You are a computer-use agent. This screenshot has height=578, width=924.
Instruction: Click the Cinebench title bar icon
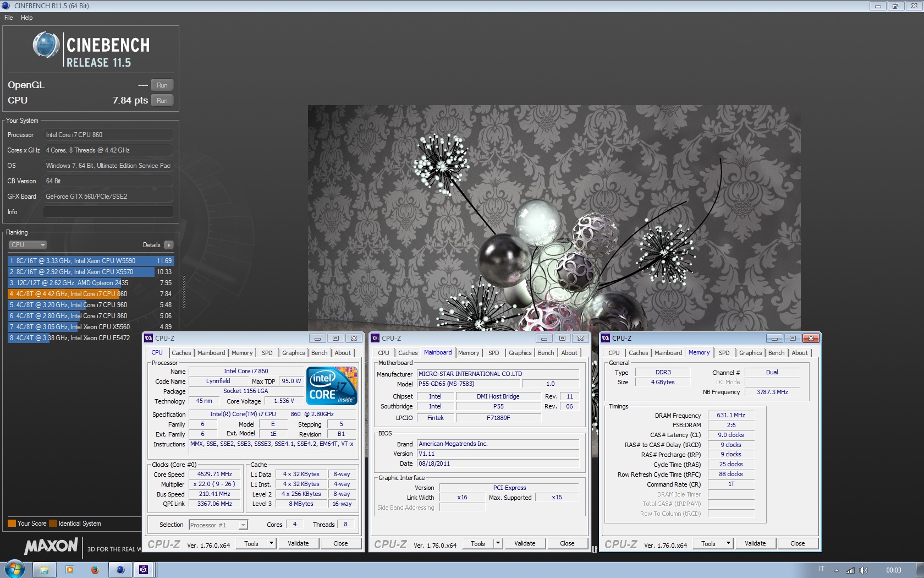point(6,6)
